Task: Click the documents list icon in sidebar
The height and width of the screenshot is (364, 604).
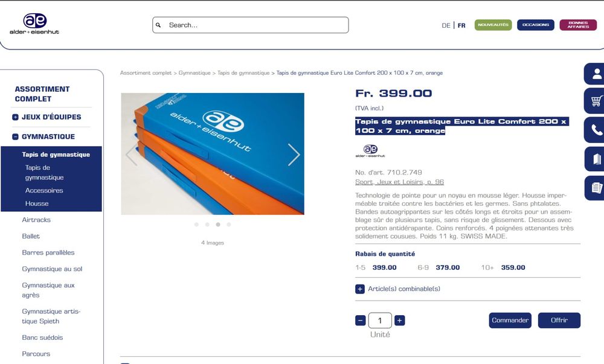Action: point(596,188)
